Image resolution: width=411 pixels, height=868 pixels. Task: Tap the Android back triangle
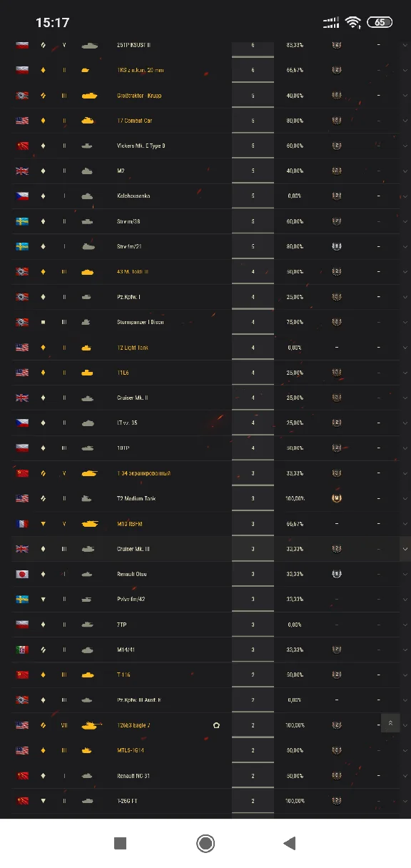point(289,843)
